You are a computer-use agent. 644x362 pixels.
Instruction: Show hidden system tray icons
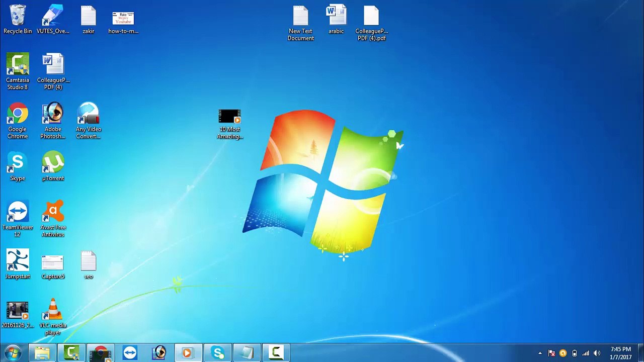point(540,353)
